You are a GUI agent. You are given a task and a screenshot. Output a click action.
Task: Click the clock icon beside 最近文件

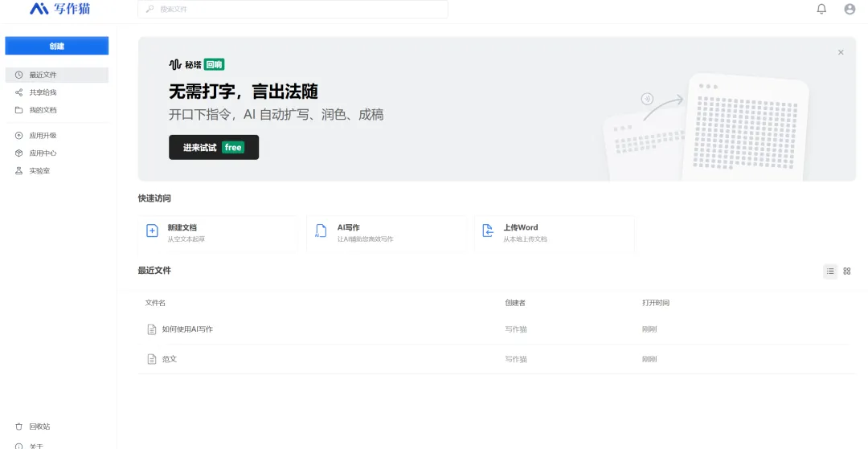[18, 75]
